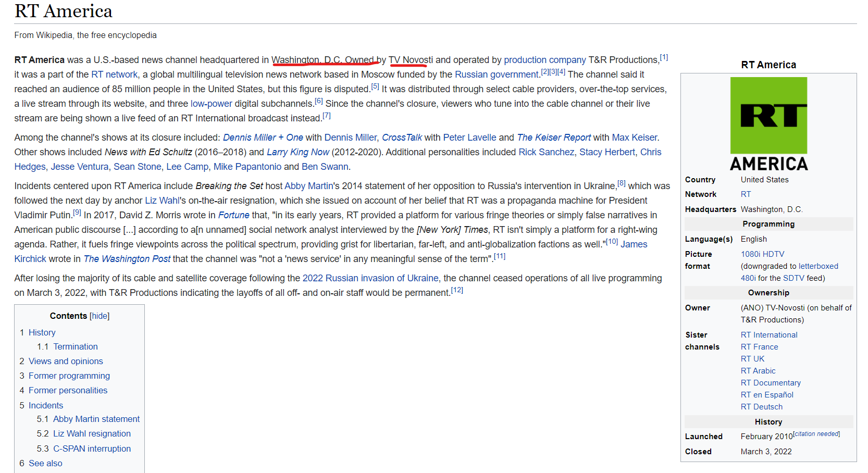Visit Peter Lavelle's article

click(x=470, y=138)
